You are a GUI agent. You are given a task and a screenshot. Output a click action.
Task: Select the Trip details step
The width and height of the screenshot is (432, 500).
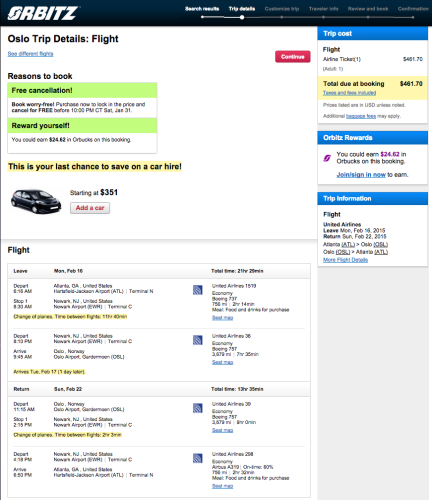242,9
